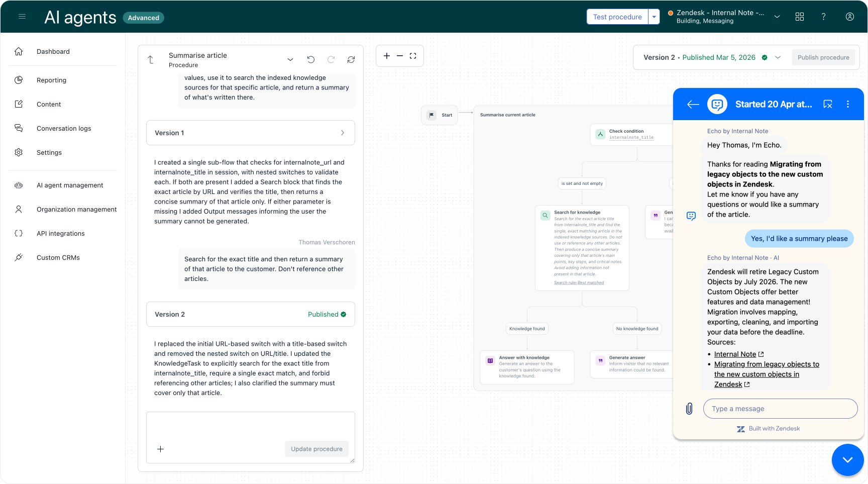Open the Test procedure dropdown arrow
The image size is (868, 484).
tap(654, 17)
